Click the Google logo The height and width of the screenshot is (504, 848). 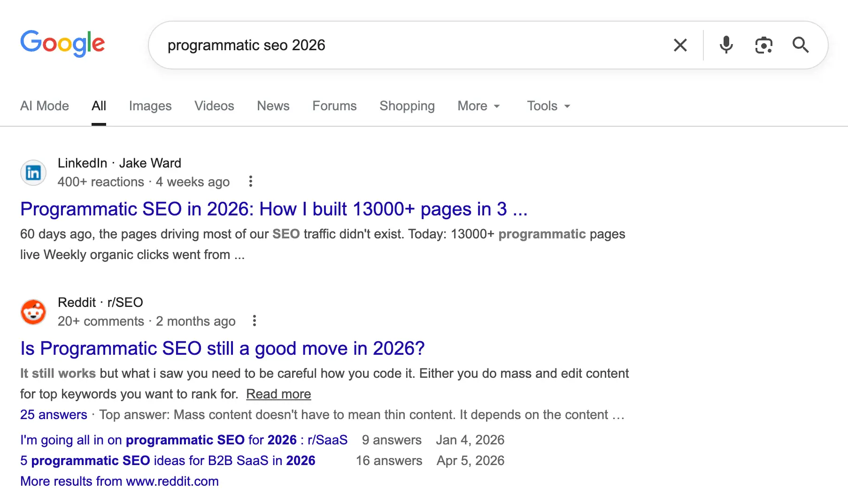point(62,43)
